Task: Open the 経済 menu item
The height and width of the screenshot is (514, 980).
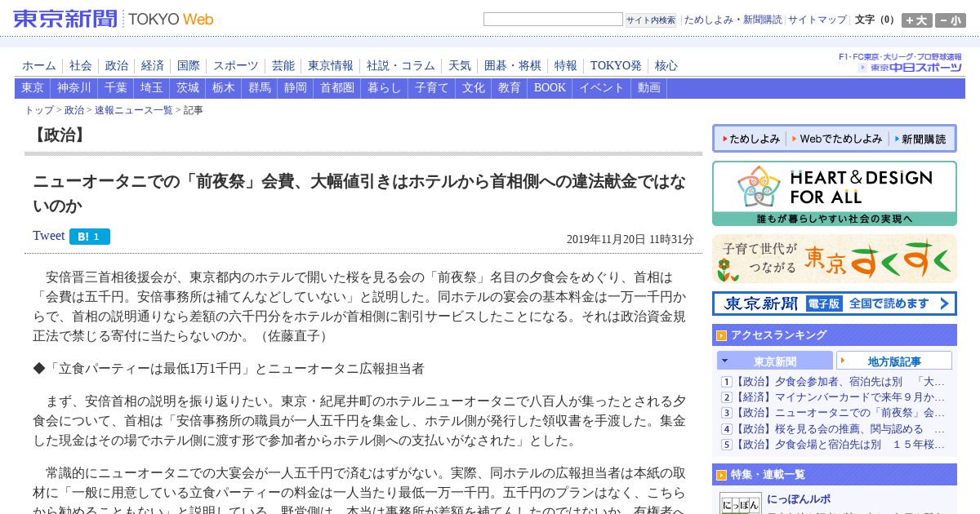Action: pyautogui.click(x=153, y=66)
